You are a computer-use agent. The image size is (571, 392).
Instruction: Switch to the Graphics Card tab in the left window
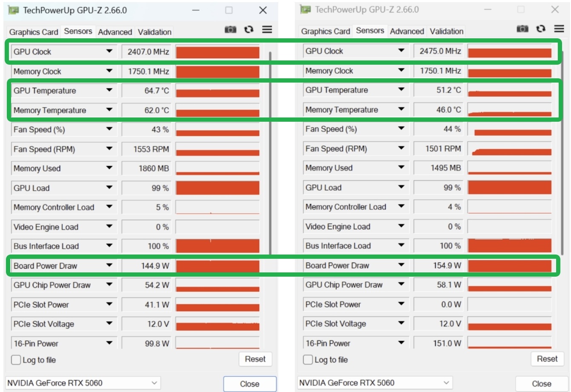point(34,32)
